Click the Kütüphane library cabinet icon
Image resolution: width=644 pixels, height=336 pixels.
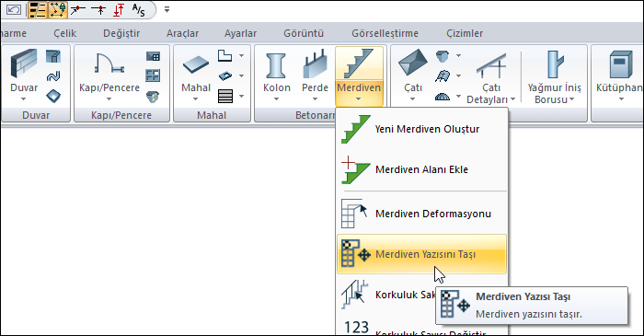pos(620,64)
